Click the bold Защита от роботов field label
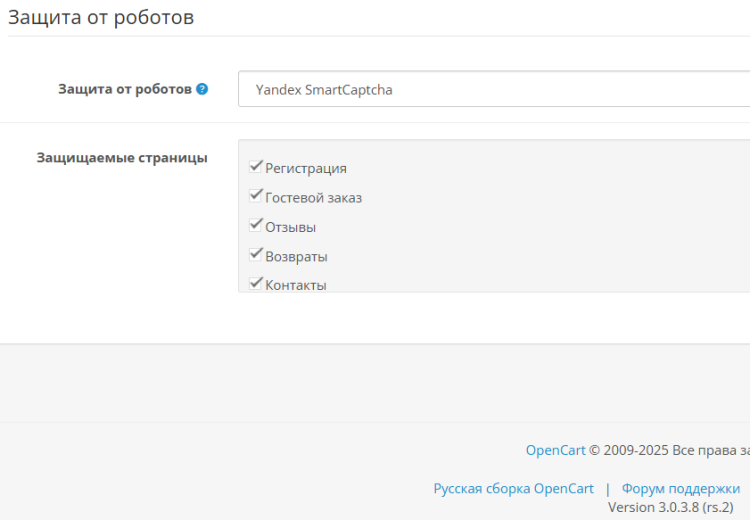This screenshot has height=520, width=750. click(125, 89)
